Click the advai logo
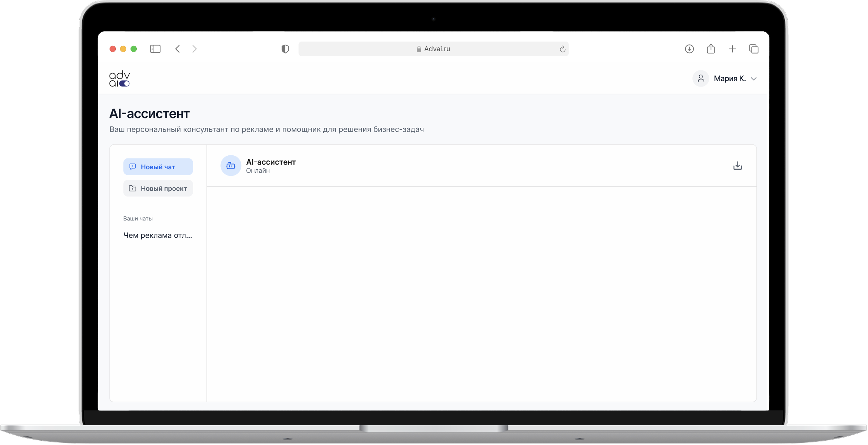868x445 pixels. tap(119, 79)
